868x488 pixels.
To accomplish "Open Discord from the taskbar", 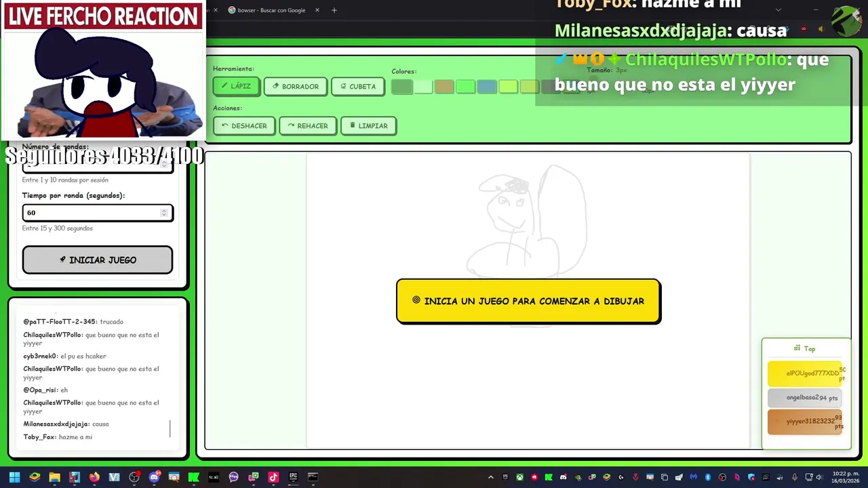I will click(154, 477).
